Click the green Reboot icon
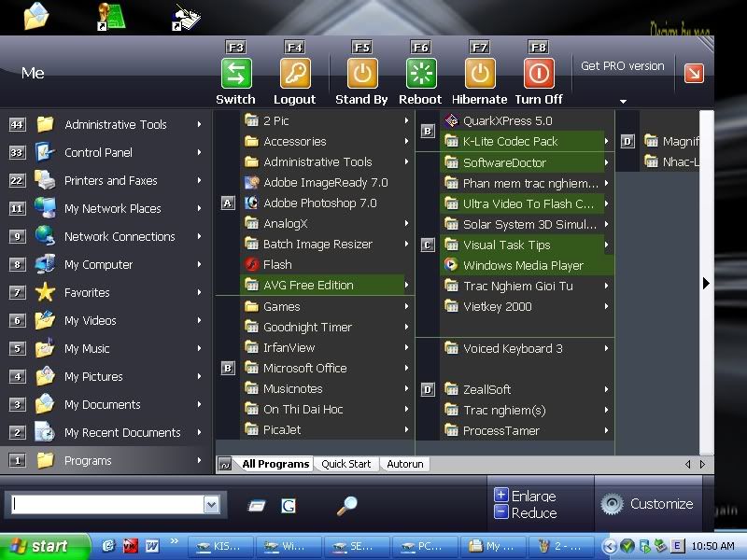 coord(421,74)
